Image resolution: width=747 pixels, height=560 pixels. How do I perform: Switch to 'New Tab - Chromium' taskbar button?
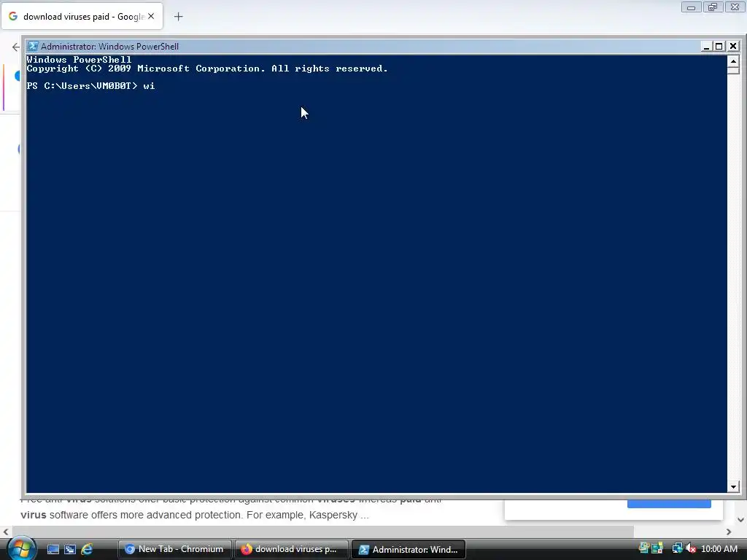(174, 549)
